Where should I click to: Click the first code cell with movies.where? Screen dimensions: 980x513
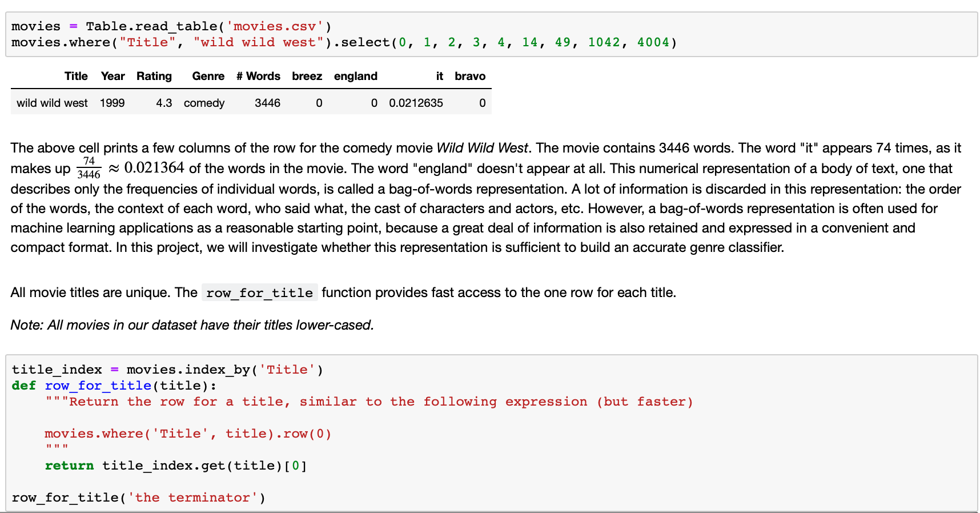tap(491, 34)
